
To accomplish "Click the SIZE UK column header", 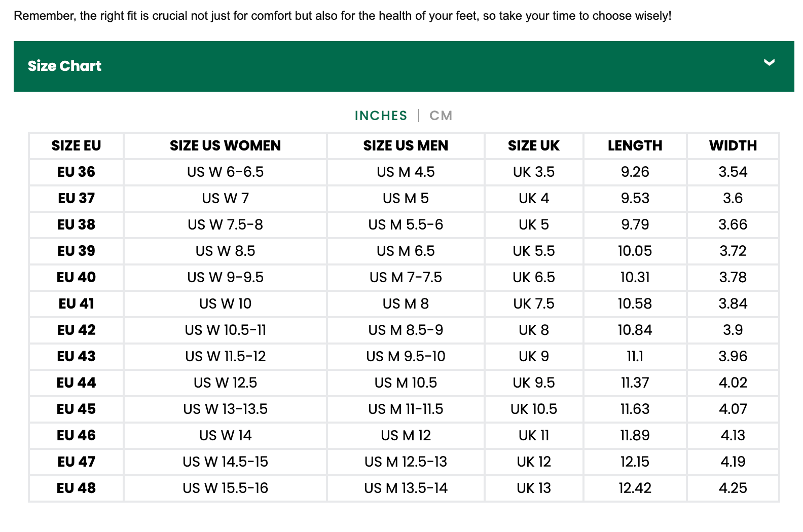I will click(534, 146).
